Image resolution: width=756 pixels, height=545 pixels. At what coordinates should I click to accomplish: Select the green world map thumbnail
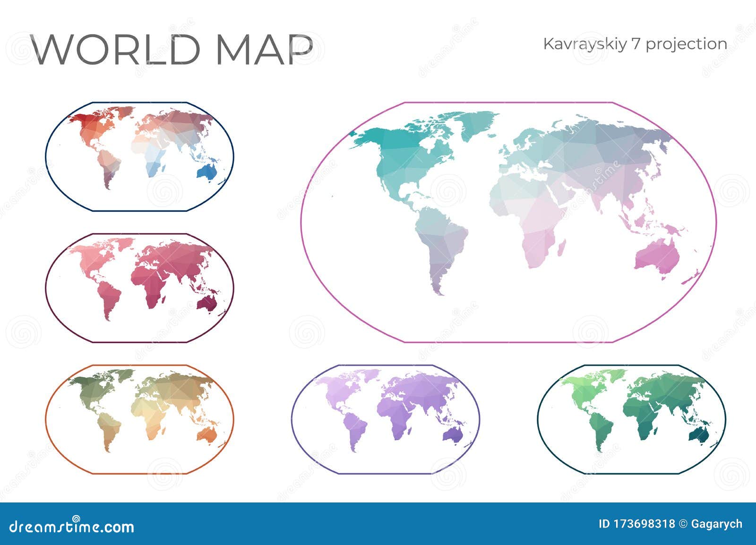pos(638,421)
